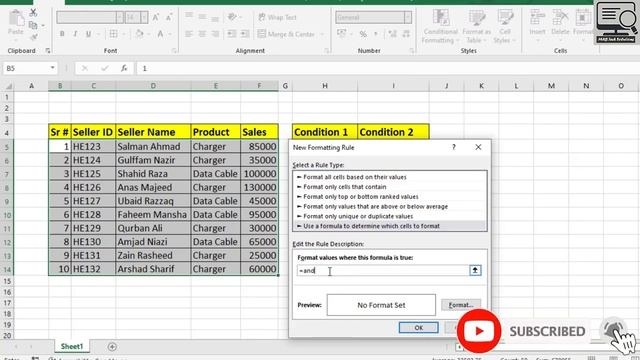
Task: Click the Center alignment icon
Action: (x=202, y=34)
